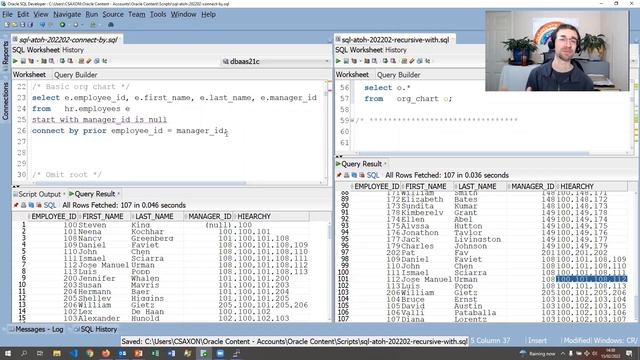Open the Team menu

[137, 14]
